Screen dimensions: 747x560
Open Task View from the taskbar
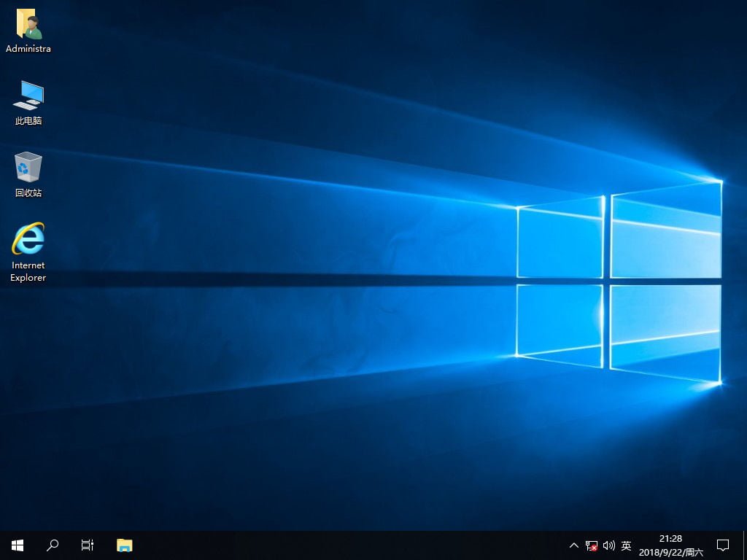click(x=87, y=545)
